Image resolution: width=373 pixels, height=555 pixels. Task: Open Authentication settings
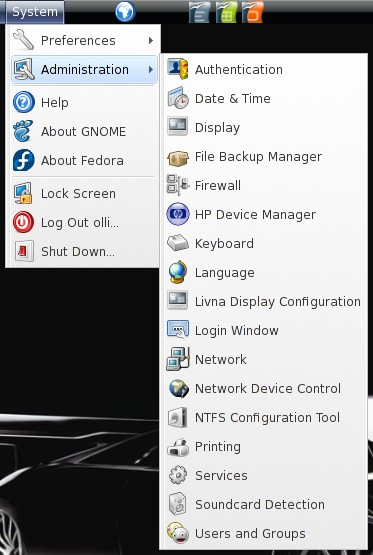click(264, 69)
